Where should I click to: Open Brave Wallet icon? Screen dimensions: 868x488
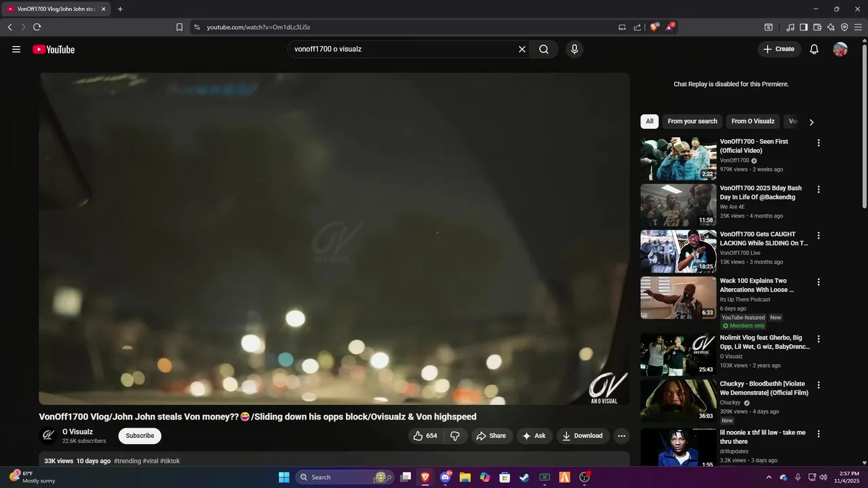click(817, 27)
